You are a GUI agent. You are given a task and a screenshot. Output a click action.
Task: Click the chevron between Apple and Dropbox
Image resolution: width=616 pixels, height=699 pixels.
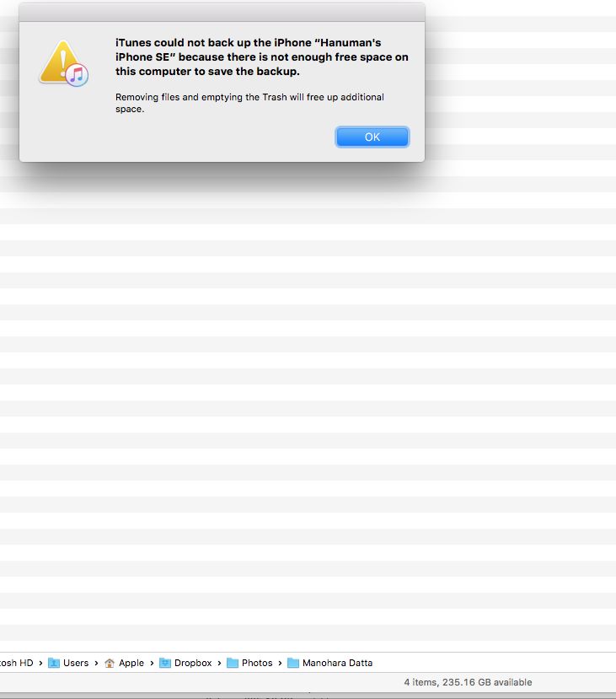pos(152,664)
